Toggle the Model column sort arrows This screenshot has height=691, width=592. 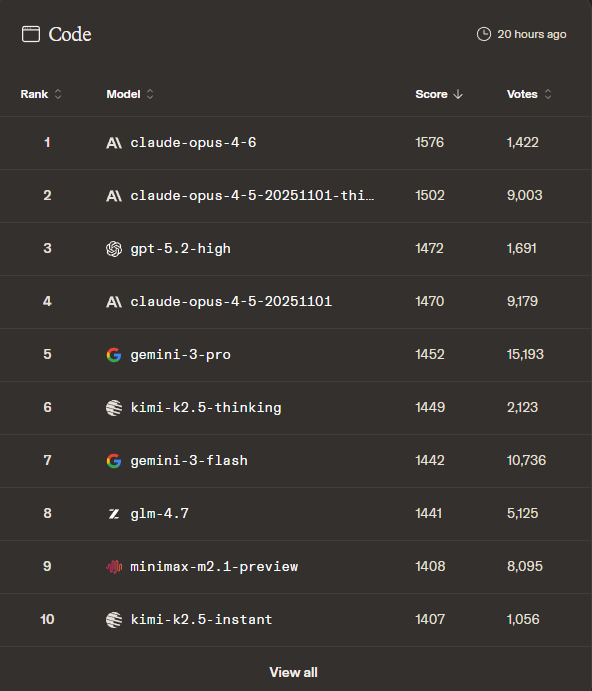150,94
